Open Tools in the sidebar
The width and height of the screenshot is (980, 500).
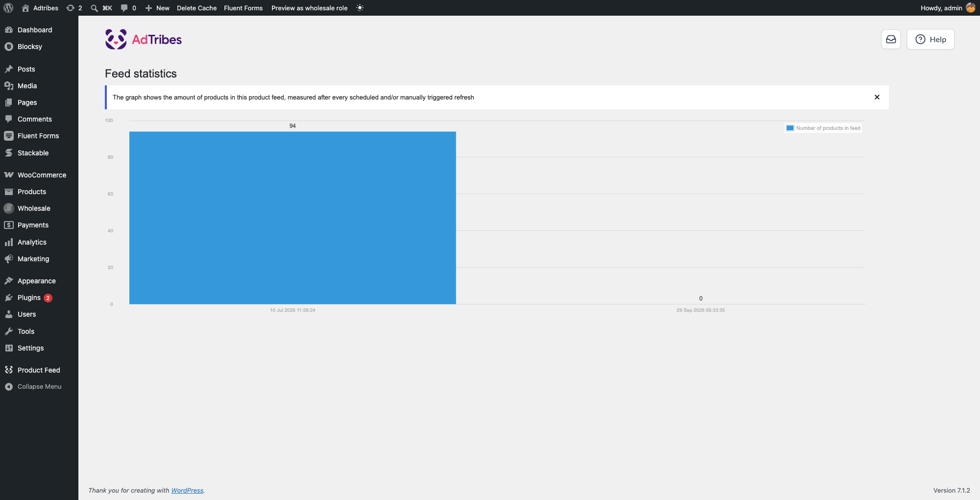(39, 331)
